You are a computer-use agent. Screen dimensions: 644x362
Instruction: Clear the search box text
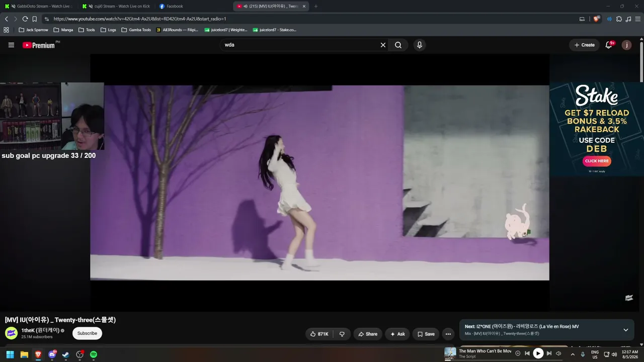pos(383,45)
